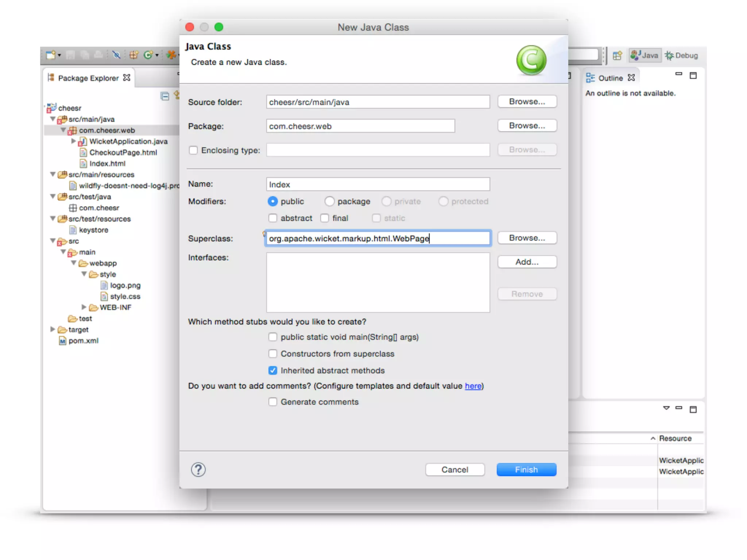747x560 pixels.
Task: Enable the Enclosing type checkbox
Action: coord(193,150)
